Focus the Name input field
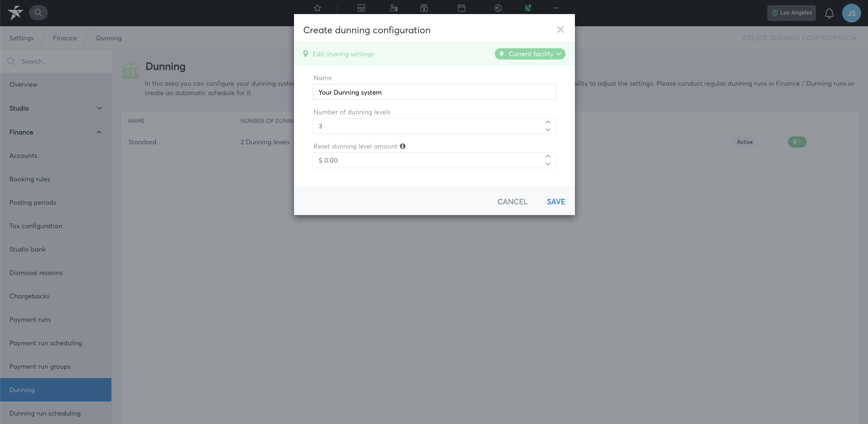 [434, 92]
